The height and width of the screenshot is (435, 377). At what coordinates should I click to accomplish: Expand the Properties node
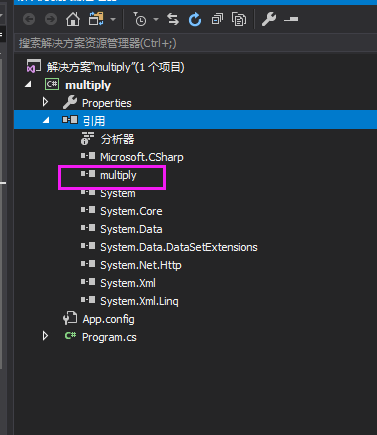46,102
